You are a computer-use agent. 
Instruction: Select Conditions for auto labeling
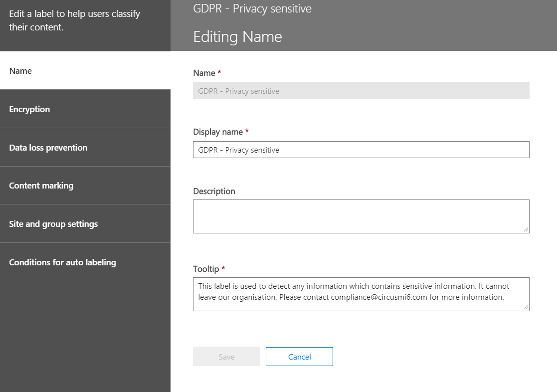pyautogui.click(x=62, y=262)
